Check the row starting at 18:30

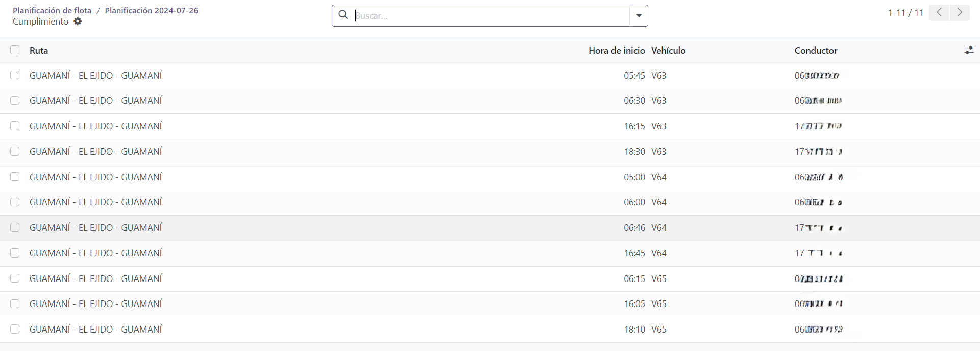(x=15, y=151)
